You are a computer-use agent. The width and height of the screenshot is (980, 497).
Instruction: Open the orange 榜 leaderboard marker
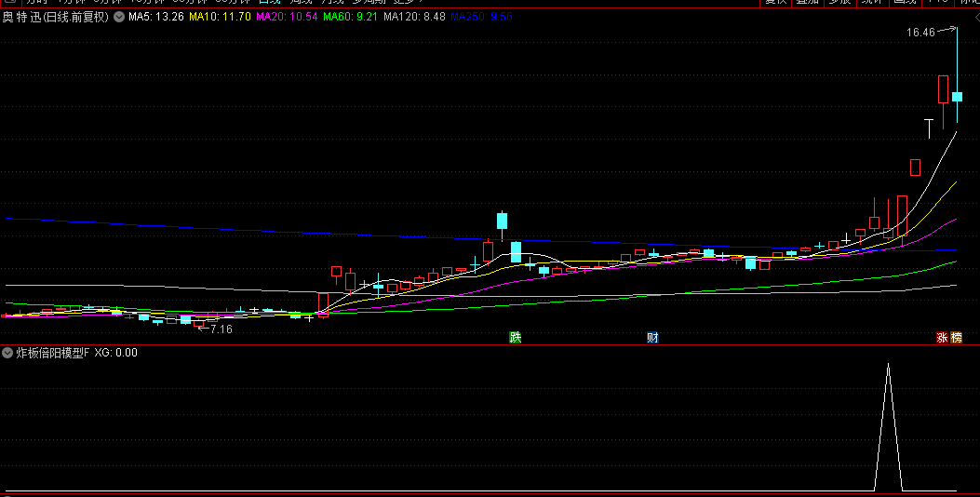956,338
